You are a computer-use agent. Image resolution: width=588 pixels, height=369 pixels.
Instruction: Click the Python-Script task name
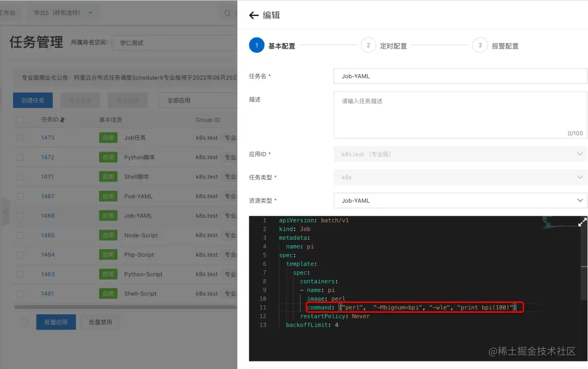[143, 274]
